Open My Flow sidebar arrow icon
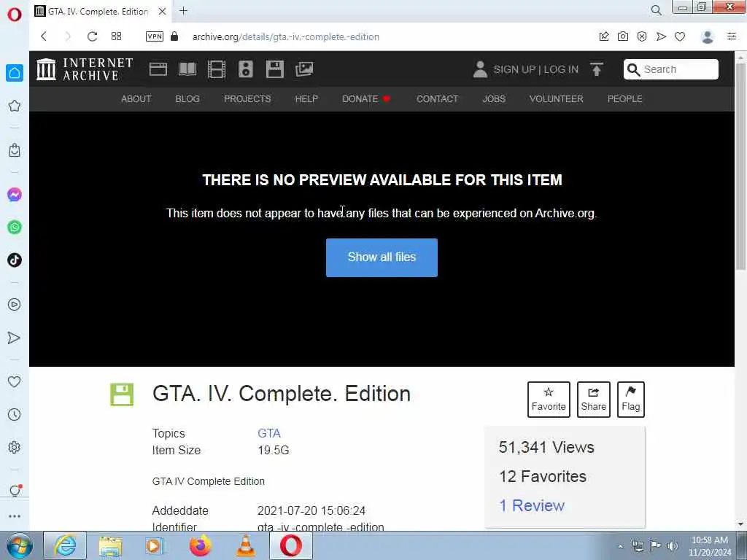The width and height of the screenshot is (747, 560). [x=15, y=338]
